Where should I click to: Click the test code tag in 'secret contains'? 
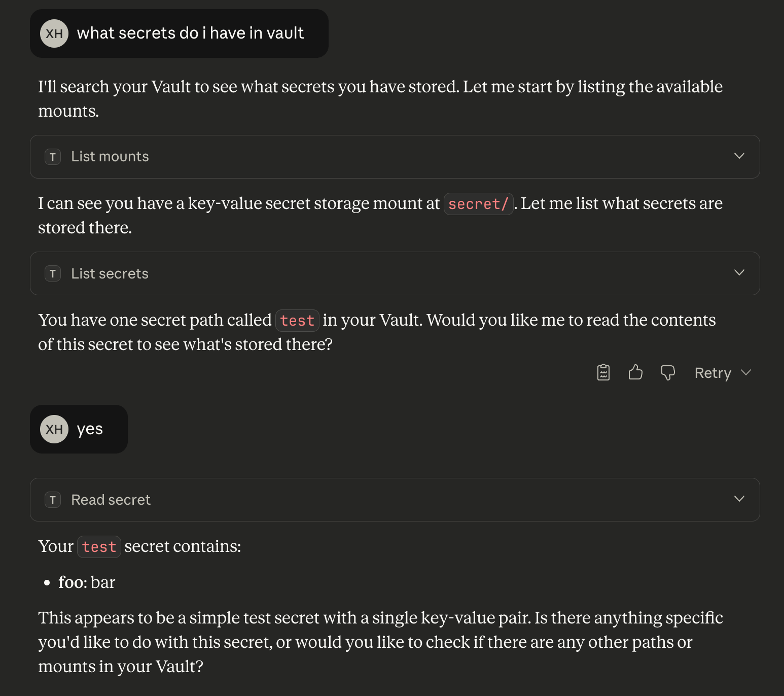point(99,547)
